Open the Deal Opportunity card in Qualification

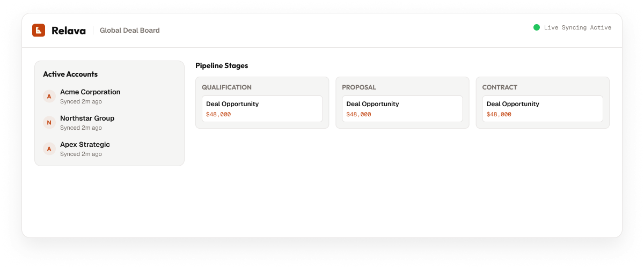coord(262,109)
